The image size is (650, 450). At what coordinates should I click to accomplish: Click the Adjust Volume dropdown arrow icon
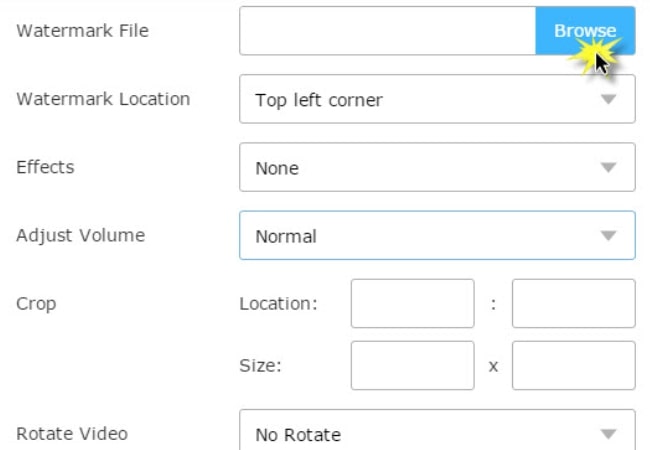(608, 235)
